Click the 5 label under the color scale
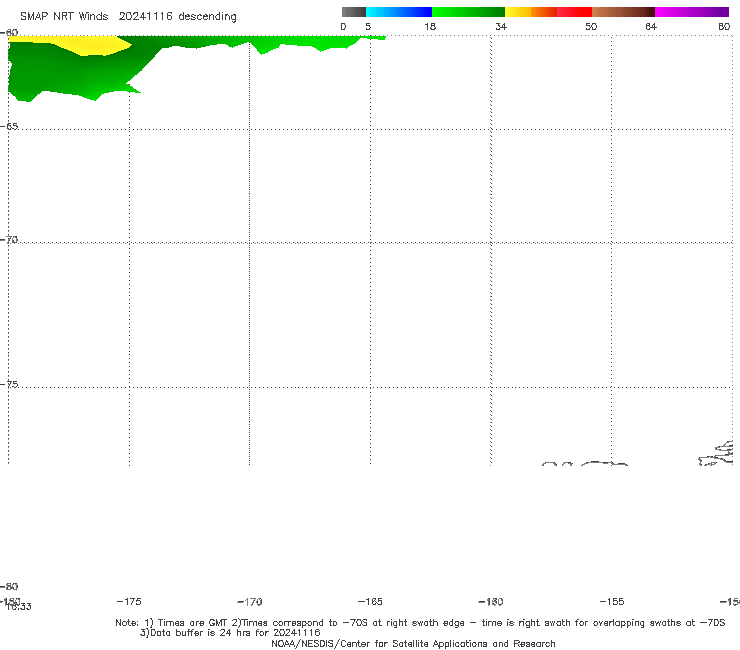 368,27
